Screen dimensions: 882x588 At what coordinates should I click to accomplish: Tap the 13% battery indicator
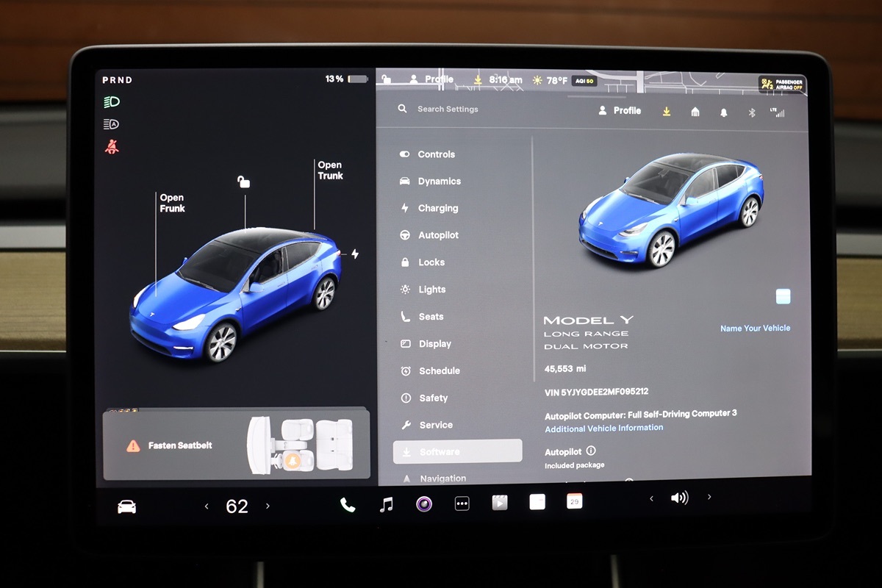point(346,79)
